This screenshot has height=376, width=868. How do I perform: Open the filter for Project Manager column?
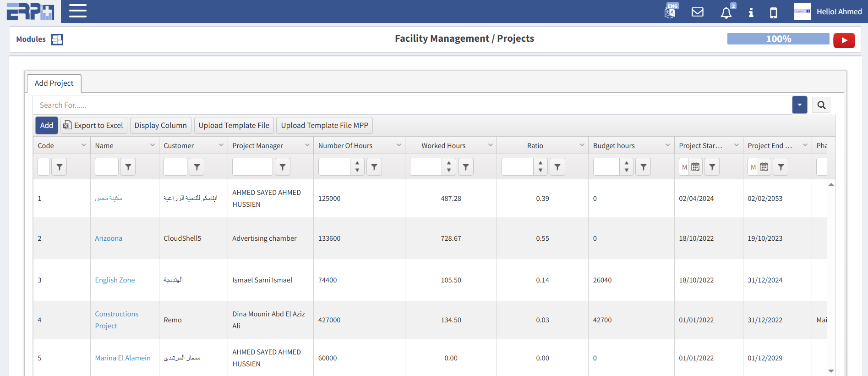(283, 167)
